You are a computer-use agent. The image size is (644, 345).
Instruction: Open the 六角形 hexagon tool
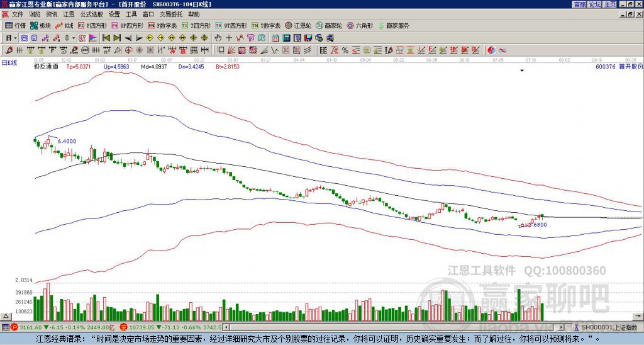coord(360,25)
